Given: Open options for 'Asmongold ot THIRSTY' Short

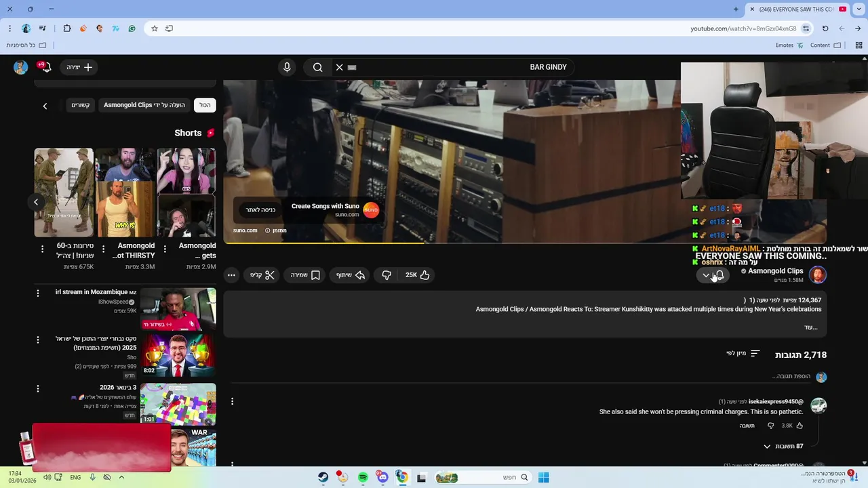Looking at the screenshot, I should pos(104,249).
